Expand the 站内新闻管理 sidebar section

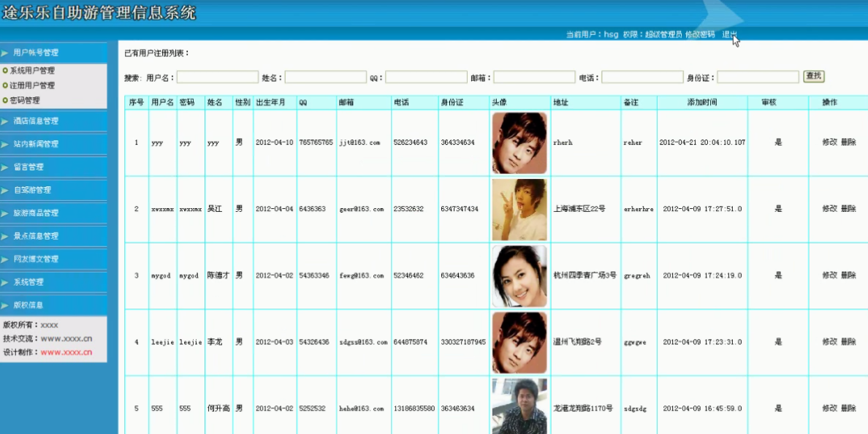click(x=35, y=145)
